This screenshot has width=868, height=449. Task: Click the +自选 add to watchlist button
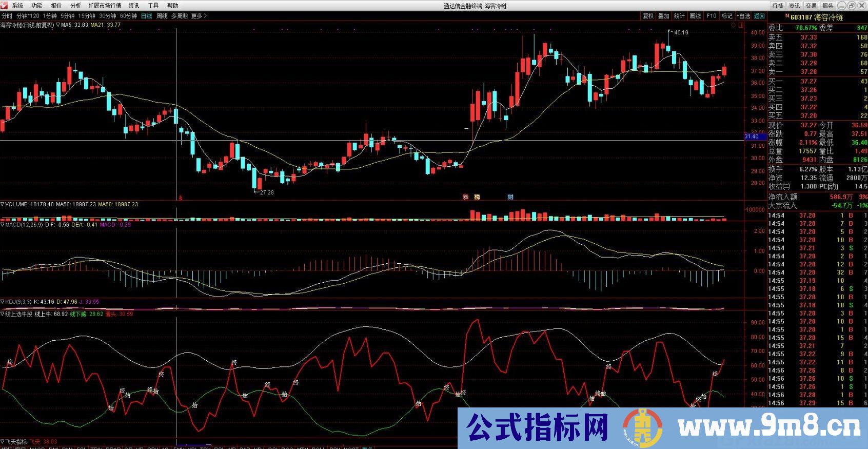click(743, 16)
